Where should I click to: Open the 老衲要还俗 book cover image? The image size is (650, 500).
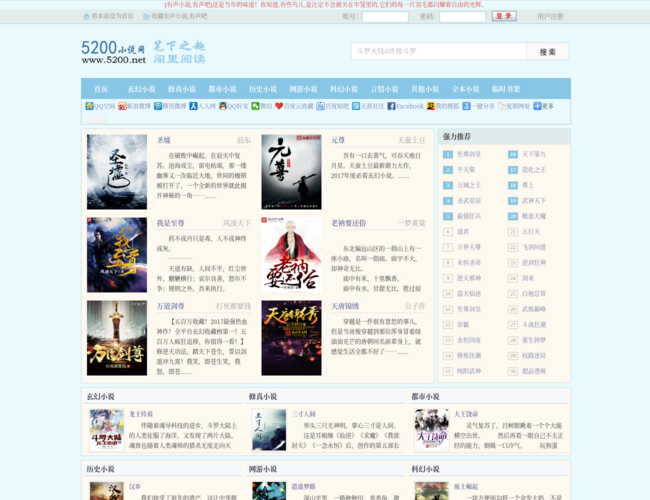tap(291, 255)
